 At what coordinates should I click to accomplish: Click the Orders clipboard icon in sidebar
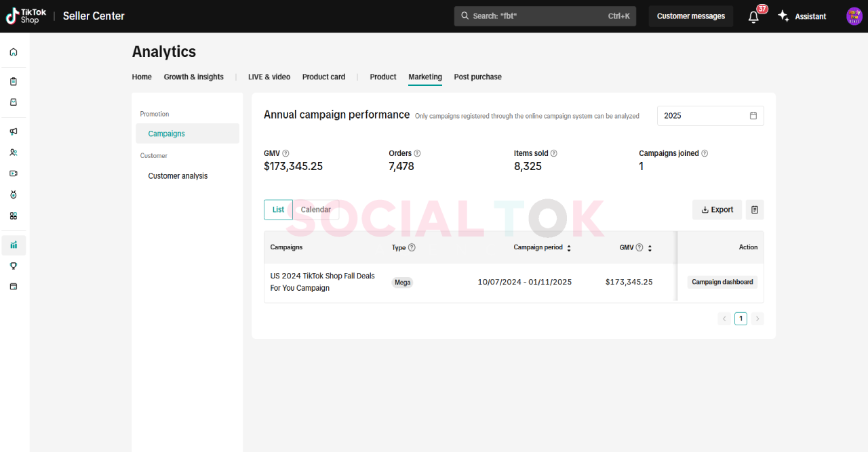(x=14, y=81)
